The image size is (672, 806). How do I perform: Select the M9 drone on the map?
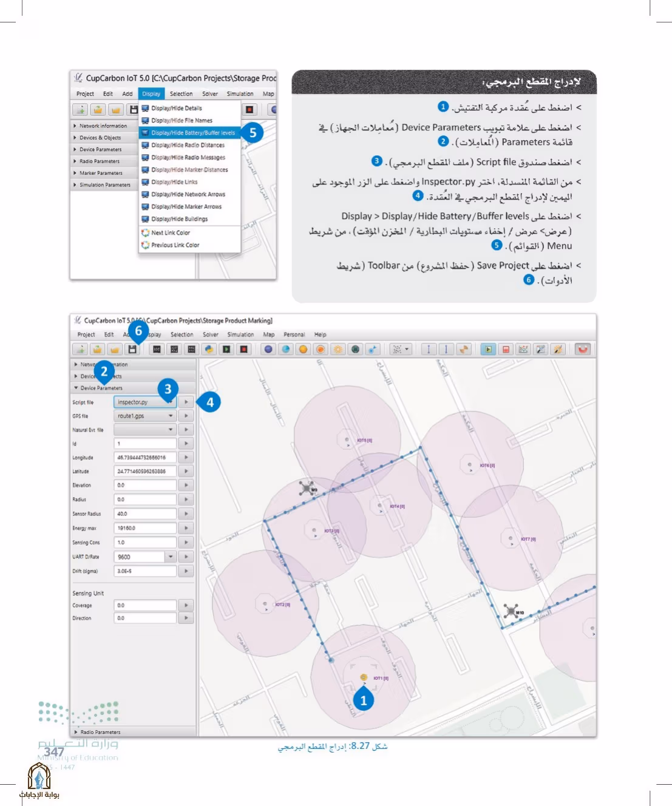307,487
